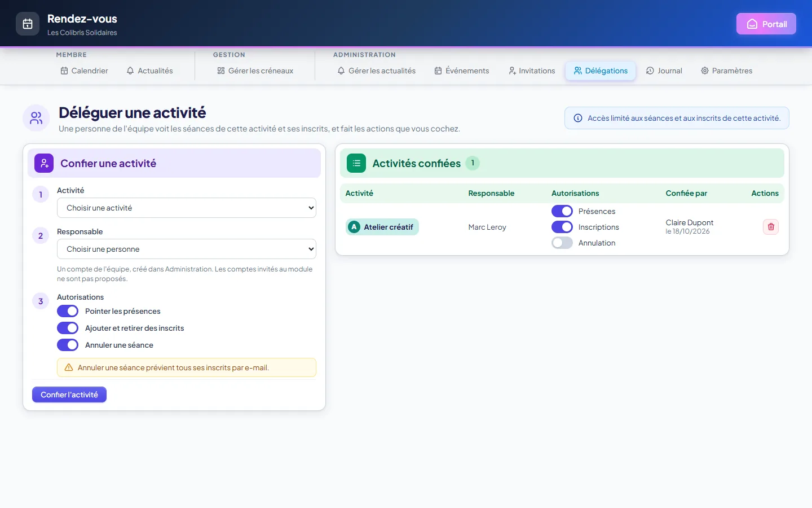The height and width of the screenshot is (508, 812).
Task: Go to the Actualités tab
Action: coord(150,71)
